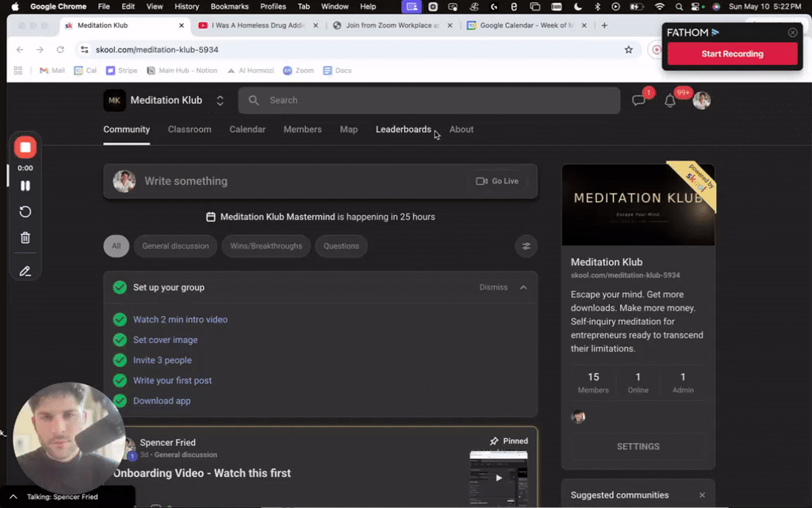
Task: Expand the Talking: Spencer Fried chevron
Action: pyautogui.click(x=13, y=497)
